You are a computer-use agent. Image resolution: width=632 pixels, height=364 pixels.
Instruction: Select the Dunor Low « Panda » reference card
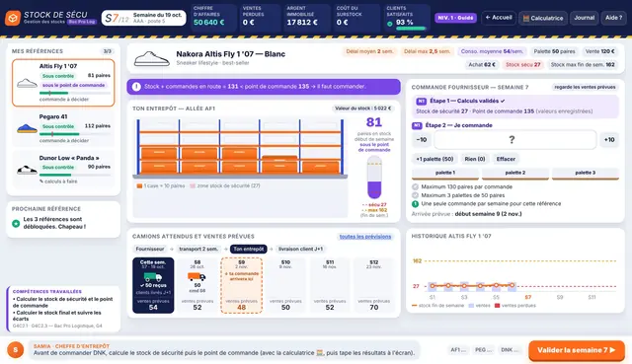[x=63, y=170]
